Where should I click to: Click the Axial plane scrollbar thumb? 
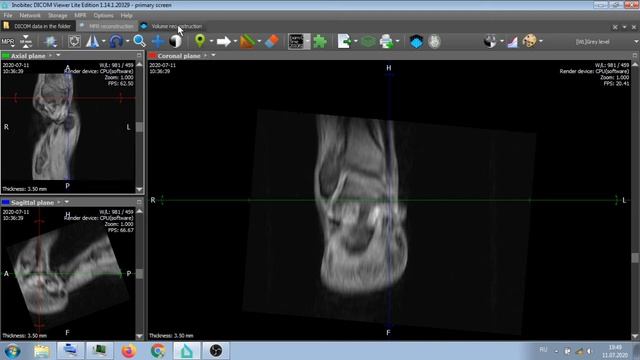point(139,127)
